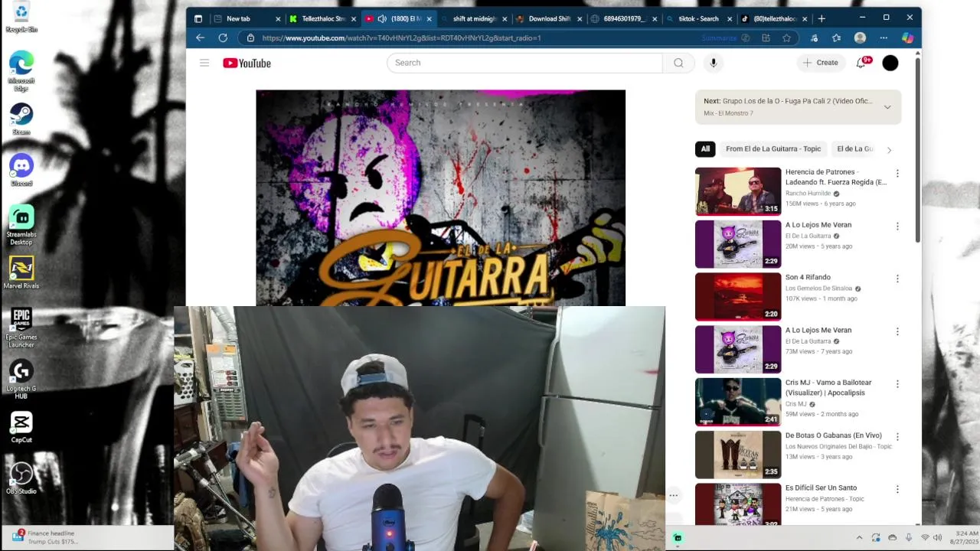Image resolution: width=980 pixels, height=551 pixels.
Task: Select Streamlabs Desktop shortcut
Action: [x=21, y=225]
